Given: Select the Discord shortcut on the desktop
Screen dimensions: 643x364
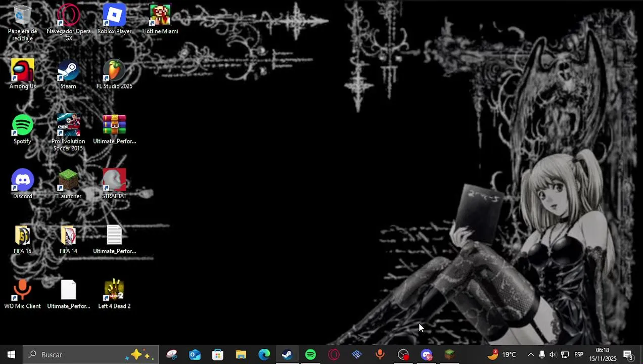Looking at the screenshot, I should coord(22,185).
